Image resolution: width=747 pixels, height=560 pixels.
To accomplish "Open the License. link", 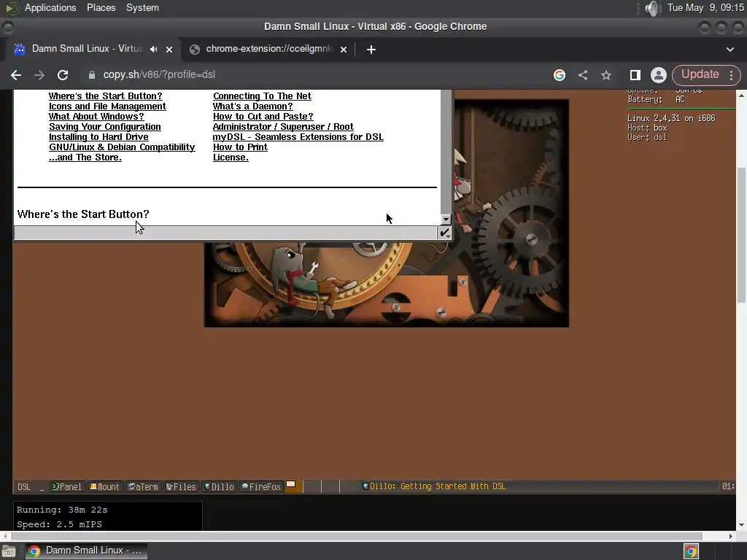I will [231, 157].
